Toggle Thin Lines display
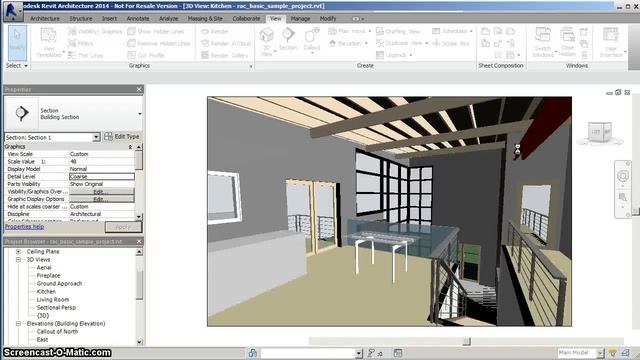 click(x=85, y=55)
